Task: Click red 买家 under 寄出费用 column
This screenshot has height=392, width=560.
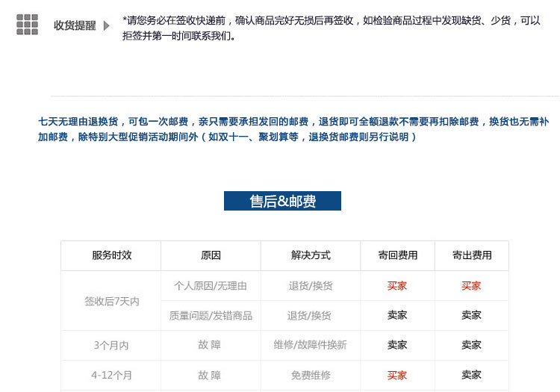Action: pyautogui.click(x=471, y=286)
